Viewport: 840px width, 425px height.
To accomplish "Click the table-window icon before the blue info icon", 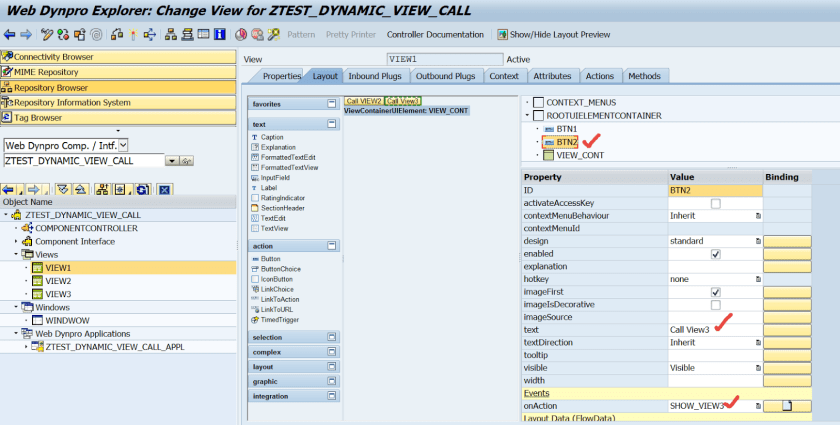I will pos(204,35).
